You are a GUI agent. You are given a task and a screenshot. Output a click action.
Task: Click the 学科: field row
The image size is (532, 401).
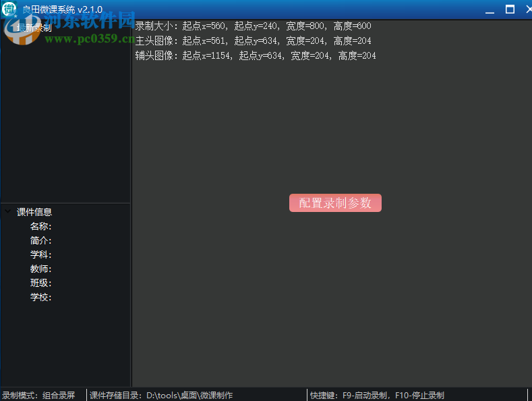click(x=40, y=255)
